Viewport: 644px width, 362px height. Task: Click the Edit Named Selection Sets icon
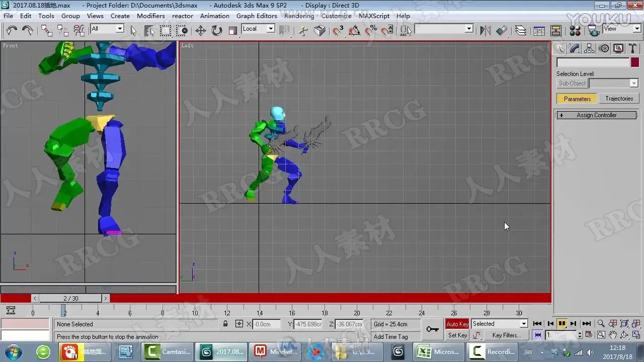[x=406, y=31]
